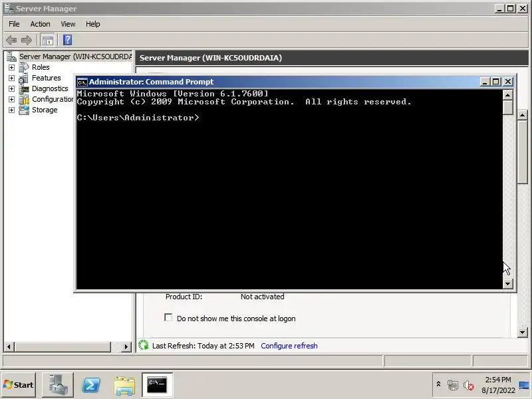Image resolution: width=532 pixels, height=399 pixels.
Task: Select the Diagnostics tree label
Action: coord(50,89)
